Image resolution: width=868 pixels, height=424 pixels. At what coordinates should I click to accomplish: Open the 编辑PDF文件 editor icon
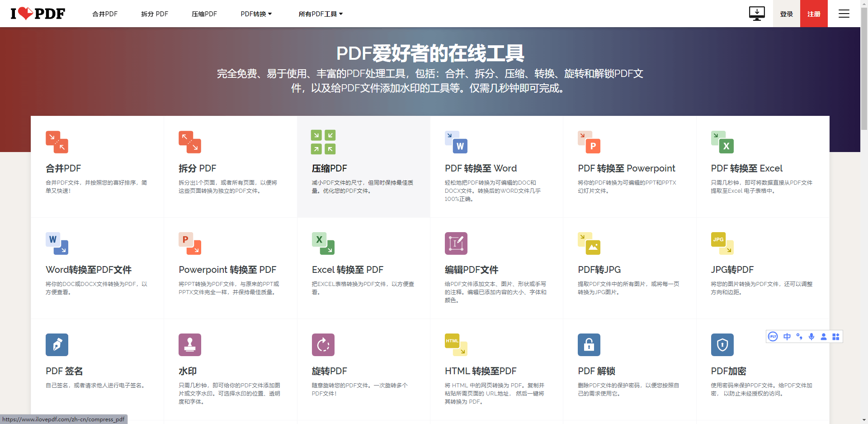[x=456, y=243]
